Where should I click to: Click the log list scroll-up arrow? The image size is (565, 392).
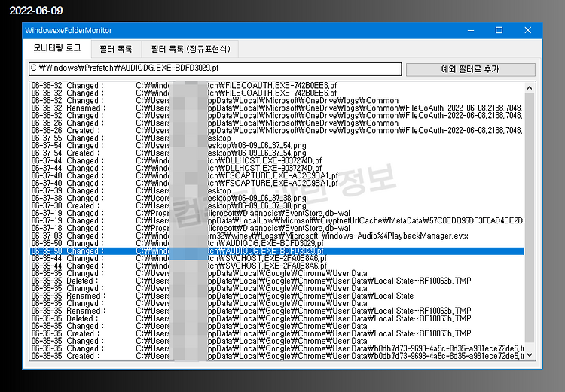point(530,87)
